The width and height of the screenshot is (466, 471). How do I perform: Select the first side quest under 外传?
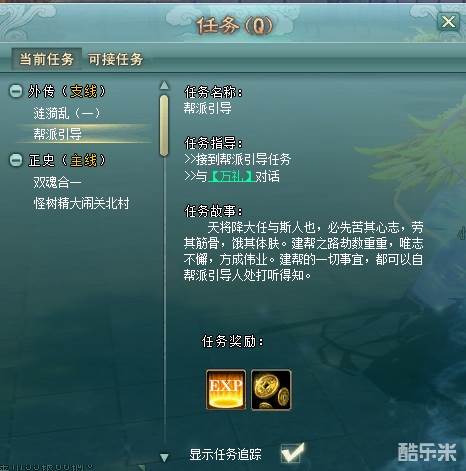pyautogui.click(x=66, y=113)
